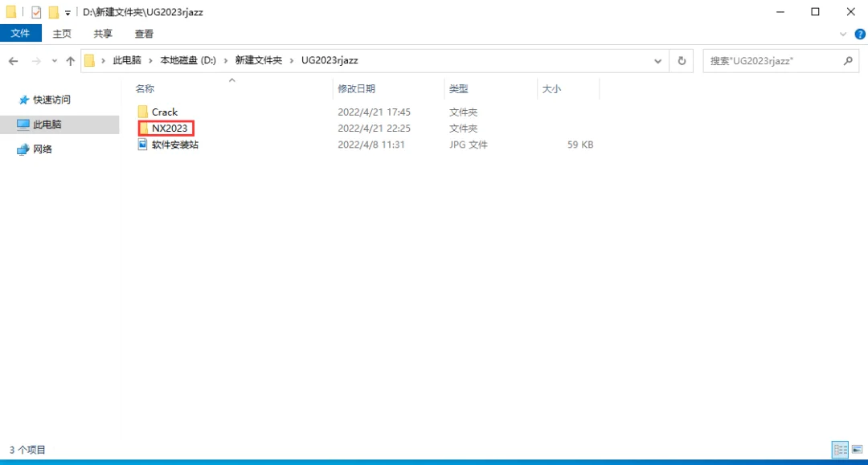Select 快速访问 in the navigation pane

(51, 100)
